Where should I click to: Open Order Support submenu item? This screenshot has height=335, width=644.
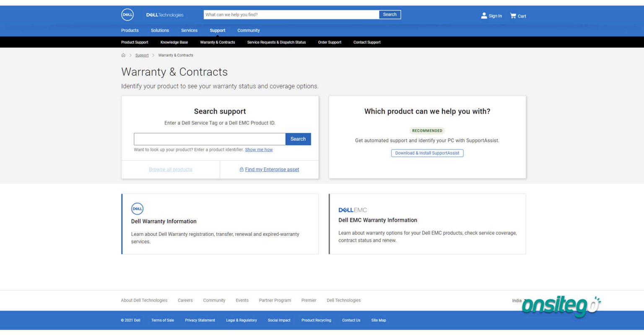coord(330,42)
